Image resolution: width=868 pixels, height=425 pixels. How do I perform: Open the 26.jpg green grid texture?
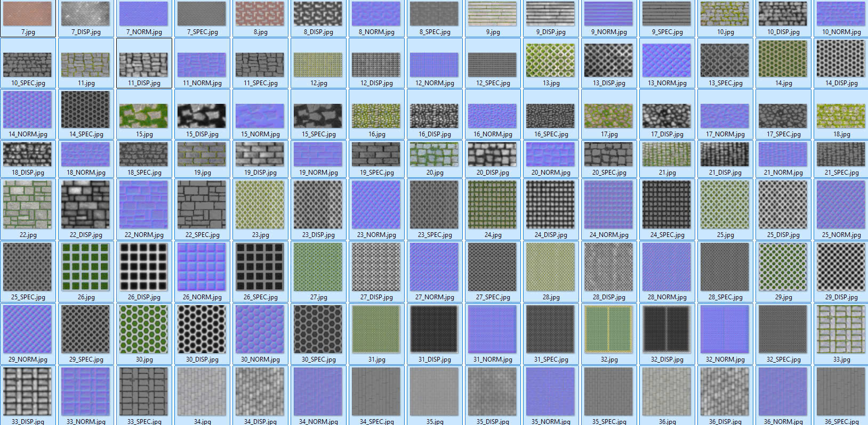(86, 267)
